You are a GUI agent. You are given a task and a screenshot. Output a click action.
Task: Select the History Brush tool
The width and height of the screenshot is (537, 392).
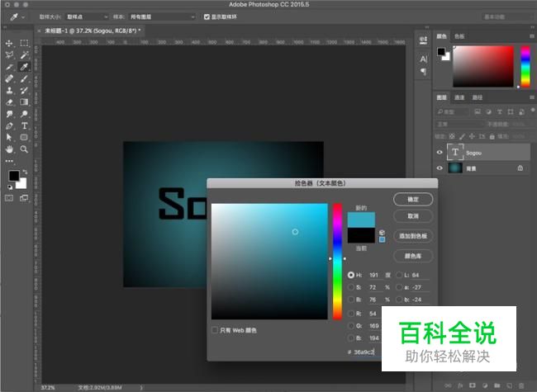point(24,90)
